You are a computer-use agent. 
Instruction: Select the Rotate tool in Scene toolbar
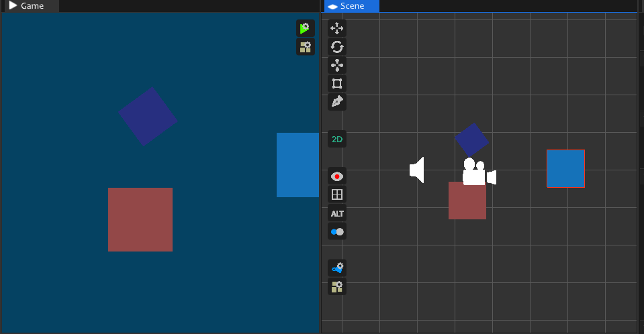pos(337,47)
